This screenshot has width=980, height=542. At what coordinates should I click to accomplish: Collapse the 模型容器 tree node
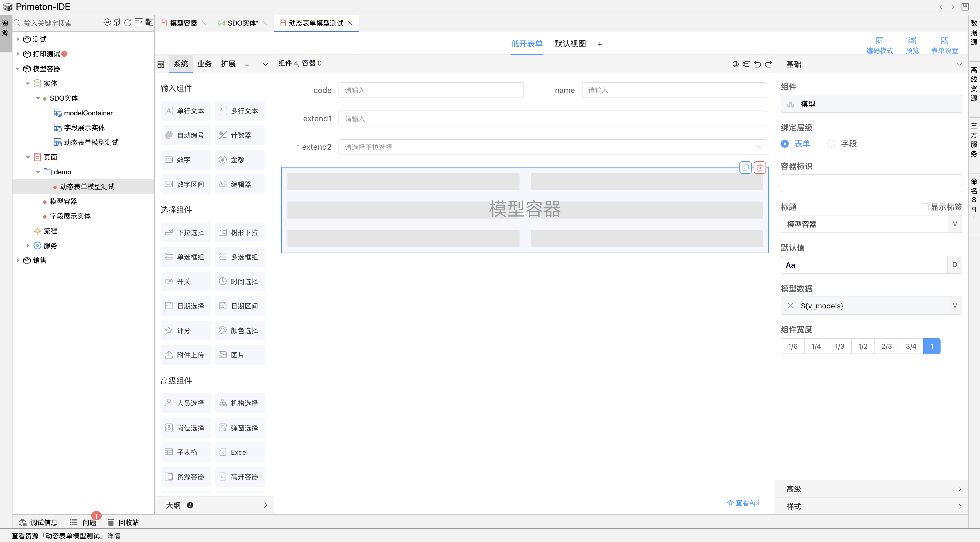[x=18, y=69]
